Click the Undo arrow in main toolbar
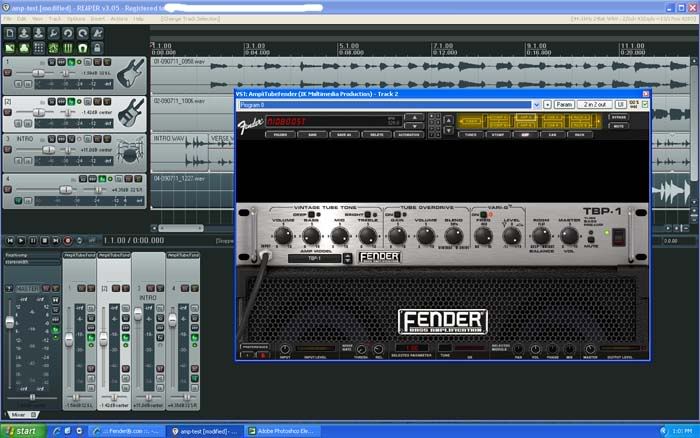The image size is (700, 438). click(x=70, y=33)
